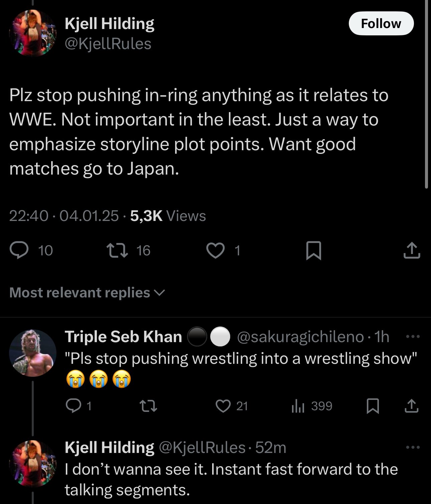Reply to the main tweet
This screenshot has height=504, width=431.
point(20,250)
